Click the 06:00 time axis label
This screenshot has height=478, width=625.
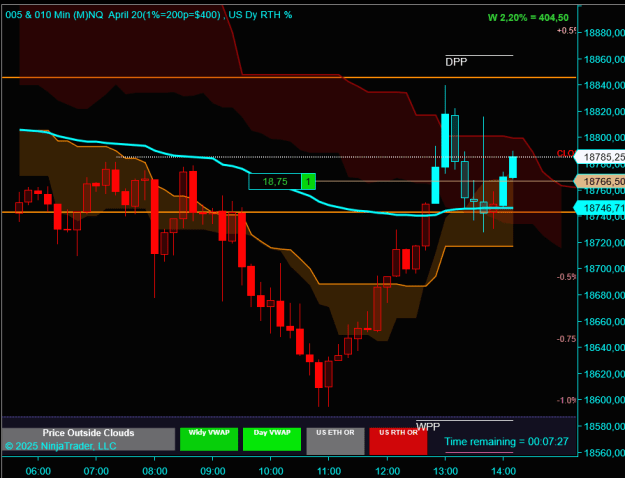38,471
